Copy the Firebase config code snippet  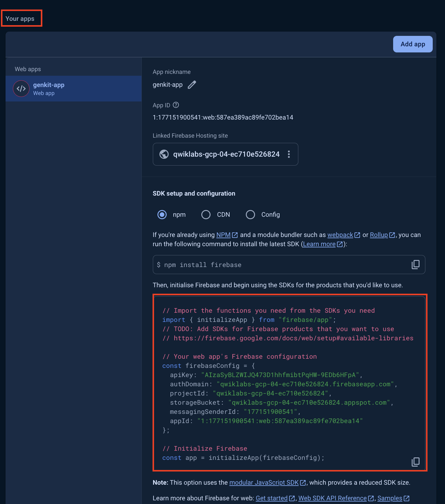416,462
